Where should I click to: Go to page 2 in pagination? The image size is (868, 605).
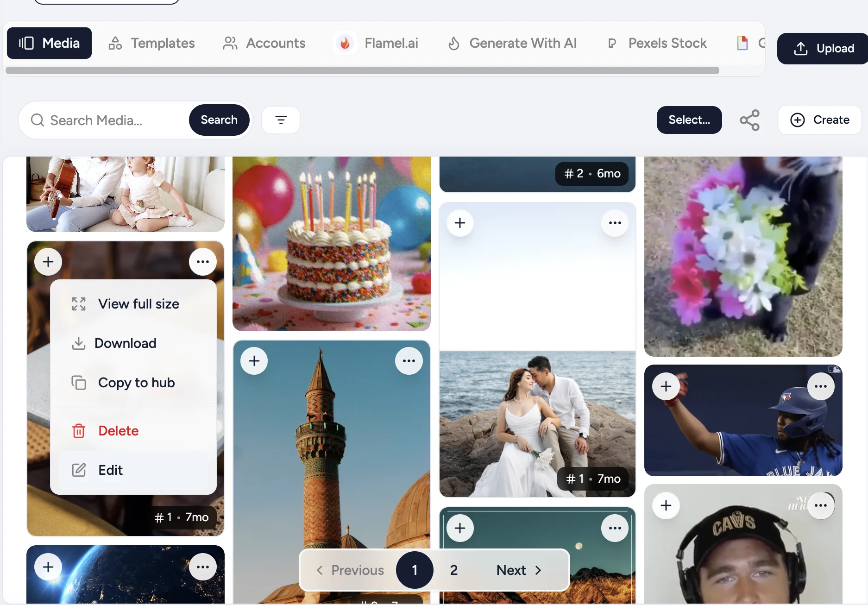point(454,570)
